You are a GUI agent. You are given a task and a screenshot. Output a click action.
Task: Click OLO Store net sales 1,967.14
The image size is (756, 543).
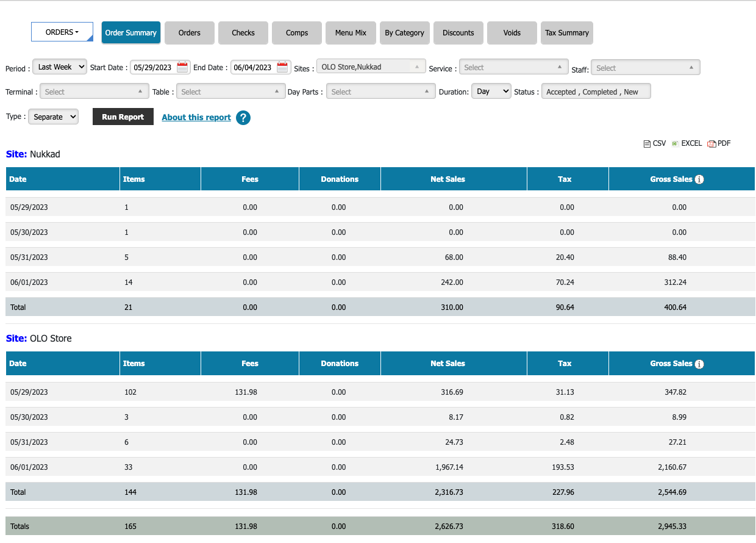[449, 467]
